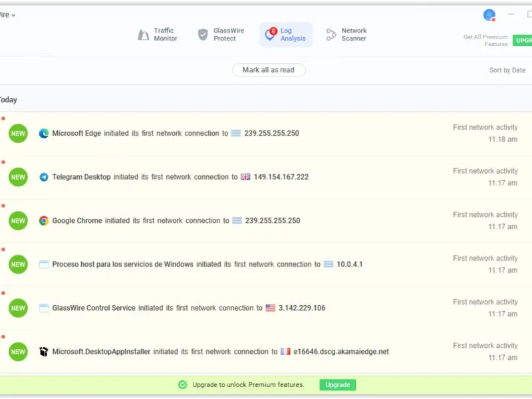Click the Today section header

9,100
